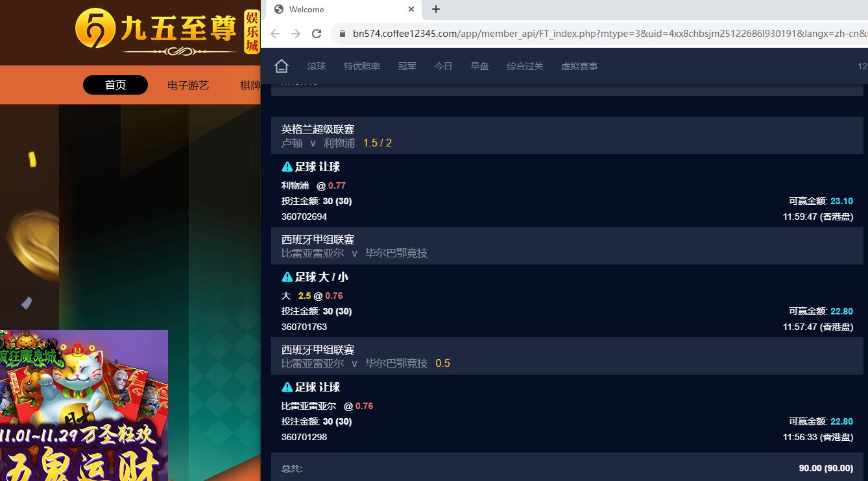This screenshot has height=481, width=868.
Task: Switch to the Welcome browser tab
Action: [x=344, y=10]
